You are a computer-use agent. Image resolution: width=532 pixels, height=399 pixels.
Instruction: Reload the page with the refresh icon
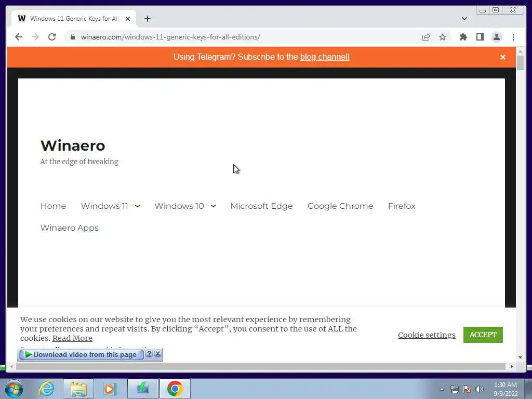tap(52, 37)
